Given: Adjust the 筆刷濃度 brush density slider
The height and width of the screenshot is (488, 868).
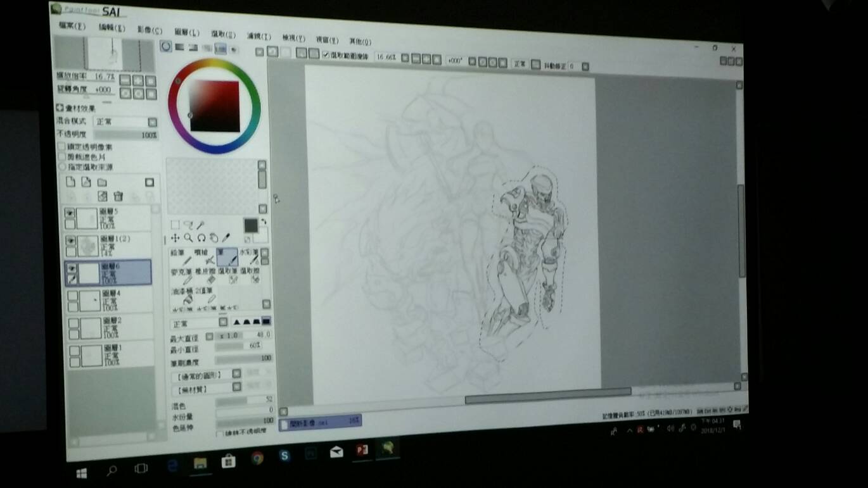Looking at the screenshot, I should pyautogui.click(x=244, y=360).
